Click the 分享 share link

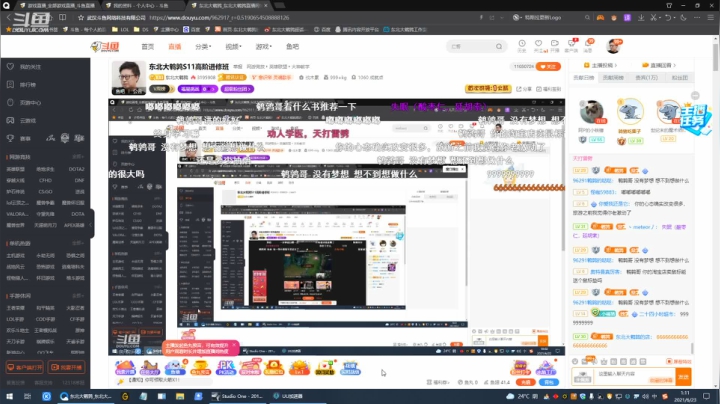[524, 89]
